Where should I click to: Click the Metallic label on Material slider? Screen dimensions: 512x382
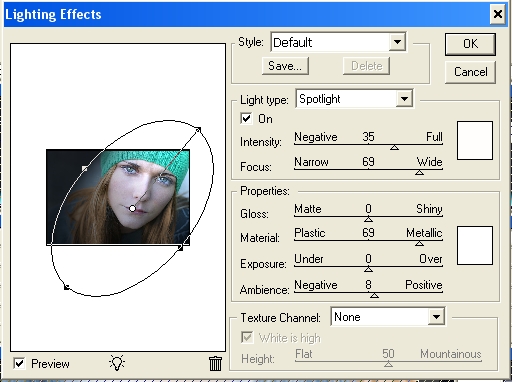point(424,233)
